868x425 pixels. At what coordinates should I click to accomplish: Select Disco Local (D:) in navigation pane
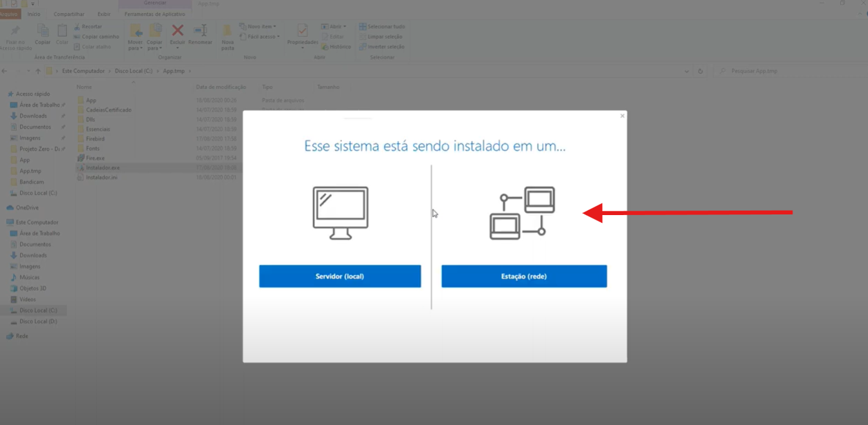coord(38,321)
